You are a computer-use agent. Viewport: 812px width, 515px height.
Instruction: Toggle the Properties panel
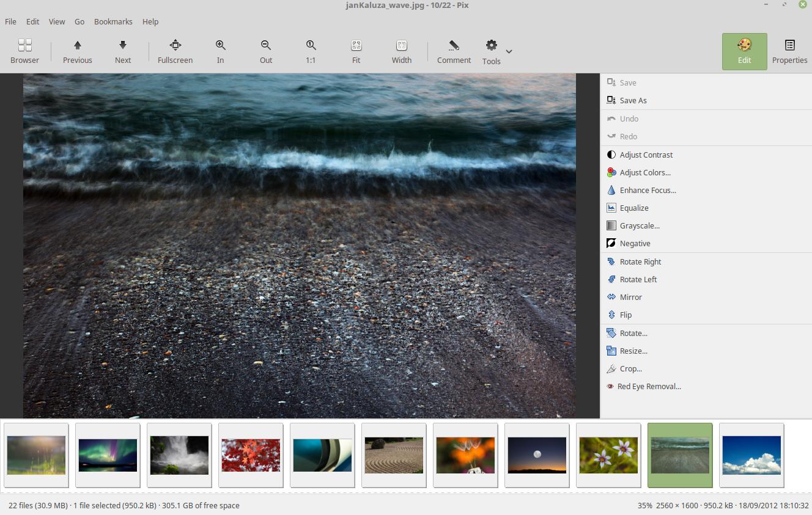pyautogui.click(x=789, y=51)
